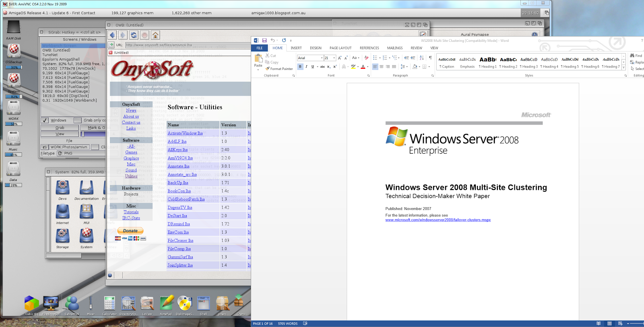The image size is (644, 327).
Task: Go back in the OWB browser
Action: tap(112, 35)
